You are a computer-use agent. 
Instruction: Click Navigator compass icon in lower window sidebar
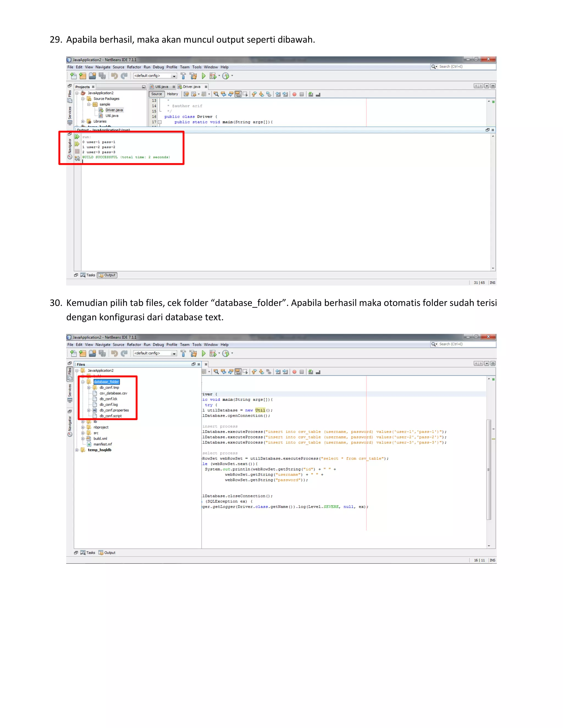tap(70, 434)
